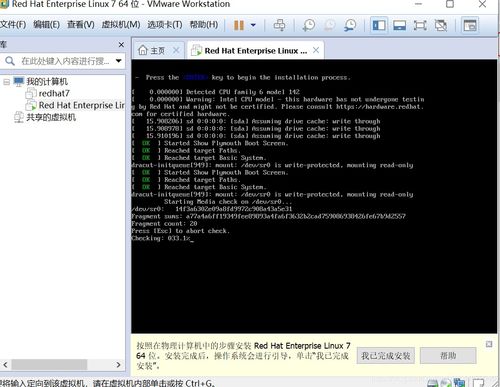This screenshot has width=500, height=387.
Task: Click the message log icon in status bar
Action: point(478,383)
